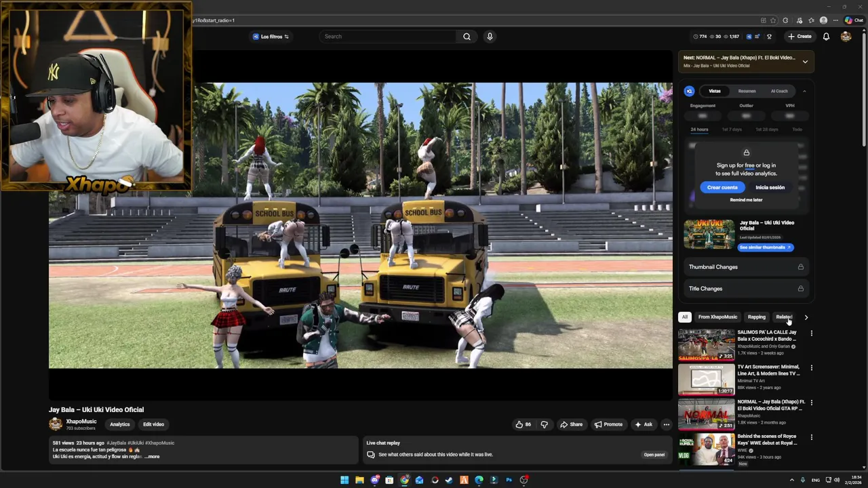Select the Resumen tab
The height and width of the screenshot is (488, 868).
(747, 91)
